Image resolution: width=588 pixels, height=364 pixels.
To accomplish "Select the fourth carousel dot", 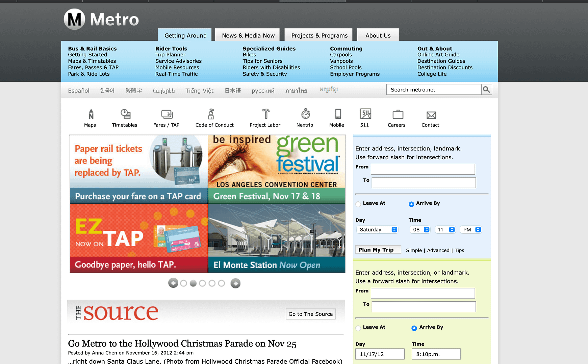I will pos(212,283).
